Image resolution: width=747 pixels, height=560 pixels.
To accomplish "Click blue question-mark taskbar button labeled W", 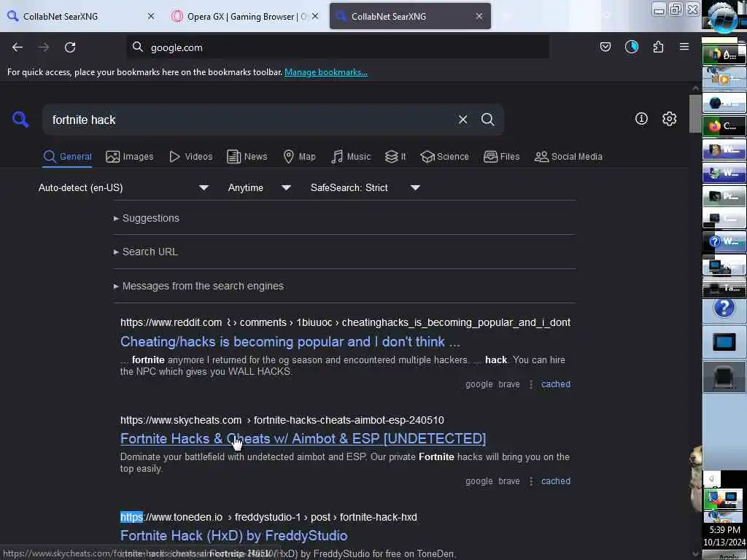I will coord(724,241).
